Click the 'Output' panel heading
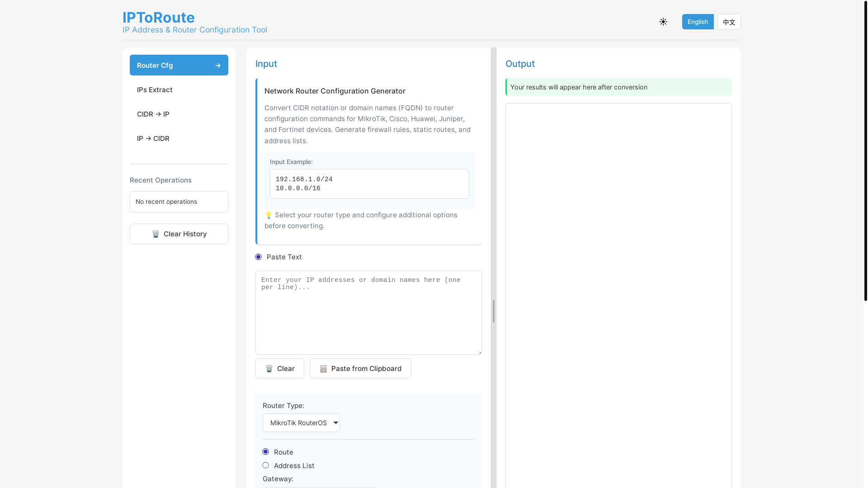The height and width of the screenshot is (488, 868). [520, 64]
